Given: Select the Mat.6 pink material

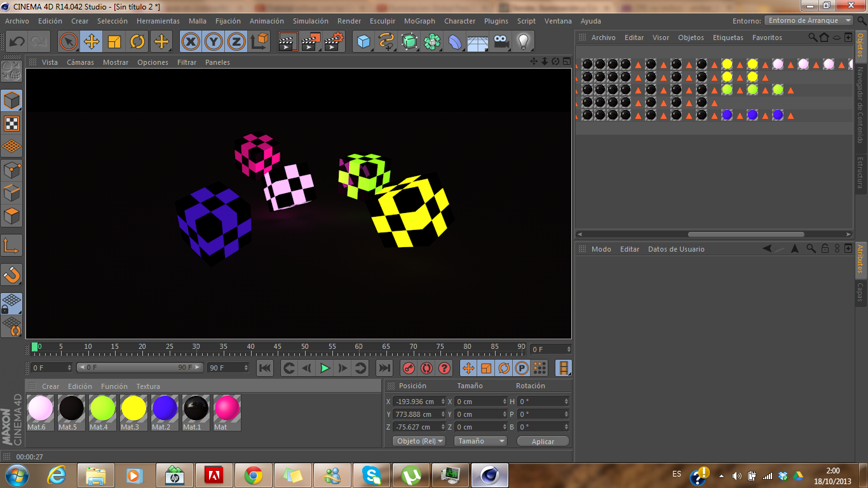Looking at the screenshot, I should coord(40,412).
